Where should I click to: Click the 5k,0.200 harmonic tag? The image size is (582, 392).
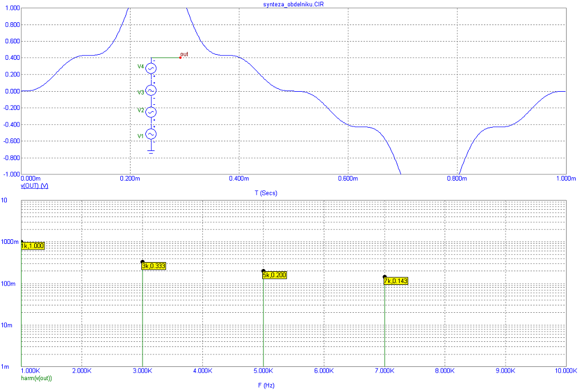click(x=275, y=275)
